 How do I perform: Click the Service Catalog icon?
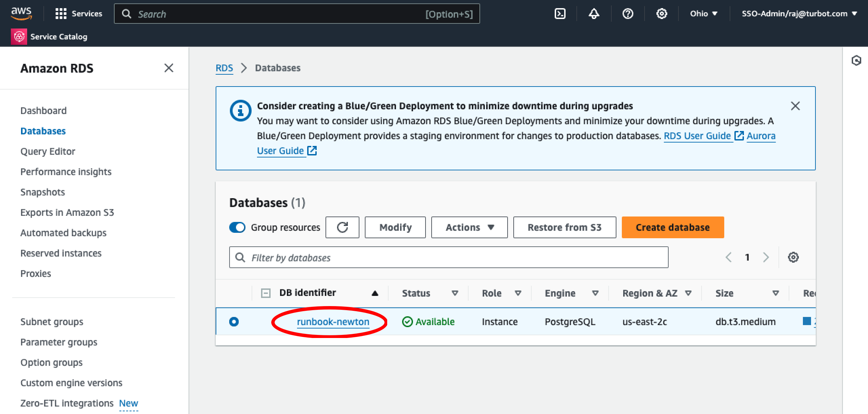pos(19,36)
